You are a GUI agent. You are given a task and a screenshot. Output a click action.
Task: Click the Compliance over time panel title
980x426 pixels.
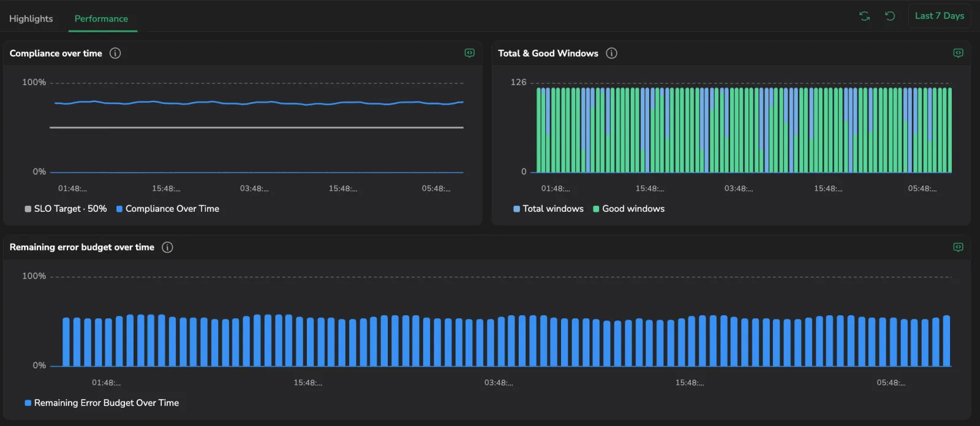coord(56,53)
